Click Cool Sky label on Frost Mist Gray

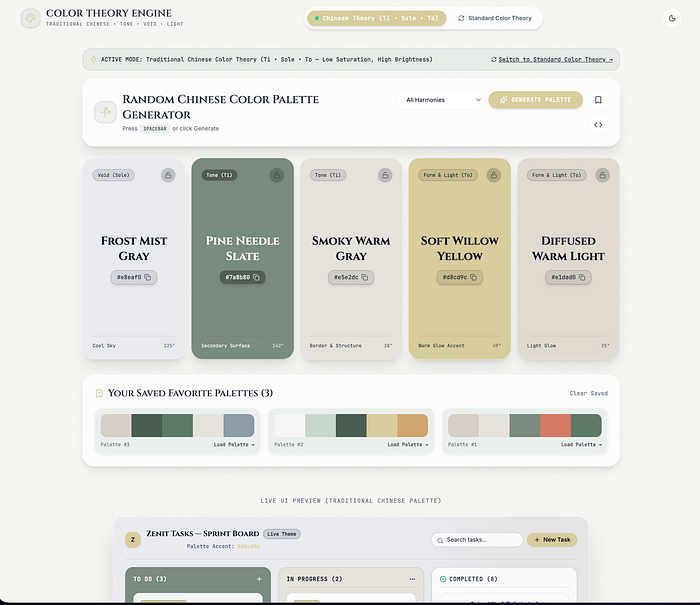tap(104, 346)
